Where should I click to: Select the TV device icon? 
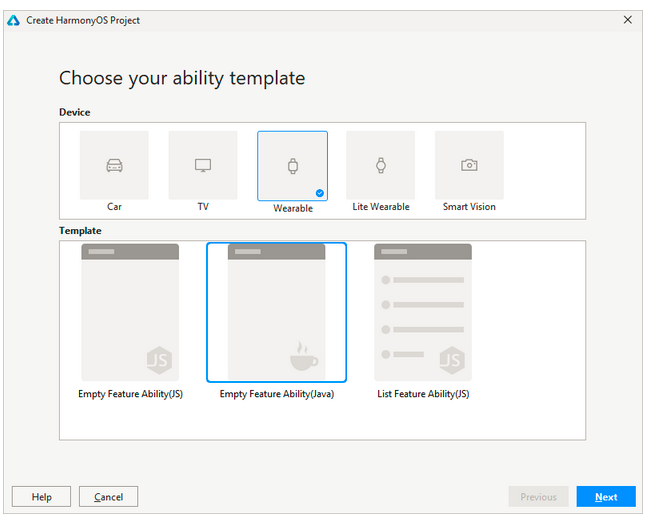pyautogui.click(x=203, y=165)
